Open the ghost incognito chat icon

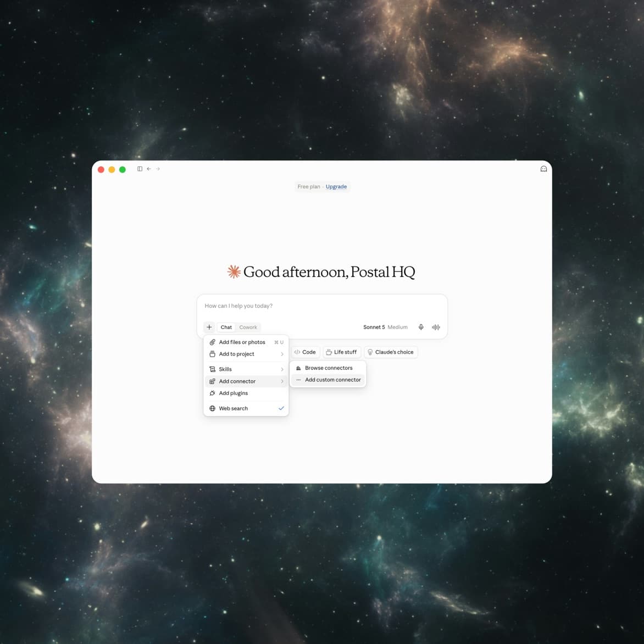543,169
